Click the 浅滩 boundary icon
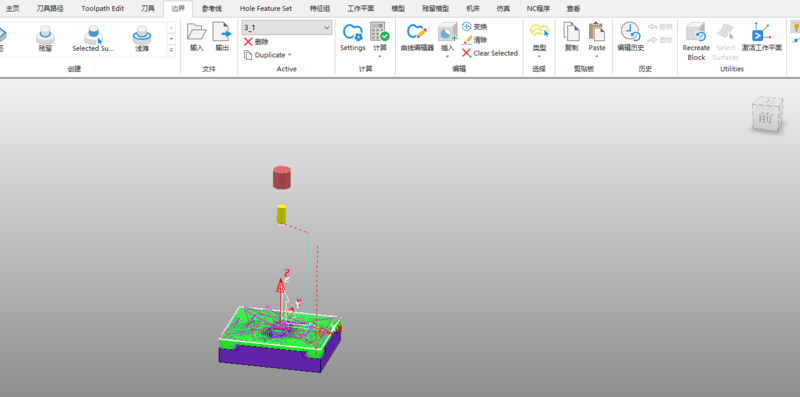The height and width of the screenshot is (397, 800). (142, 39)
